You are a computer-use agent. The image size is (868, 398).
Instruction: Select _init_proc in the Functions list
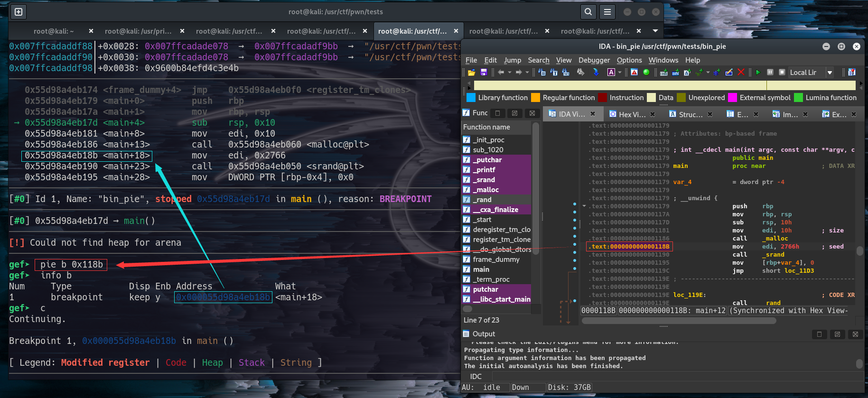pyautogui.click(x=497, y=140)
